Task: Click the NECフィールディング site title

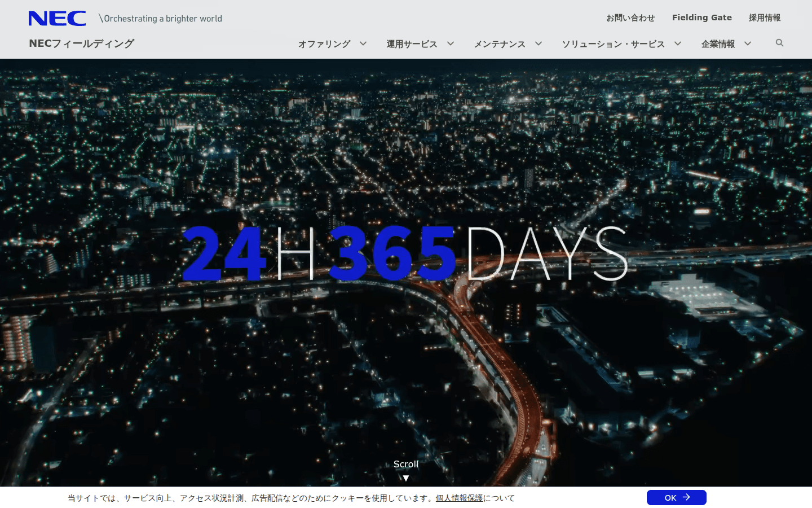Action: click(82, 43)
